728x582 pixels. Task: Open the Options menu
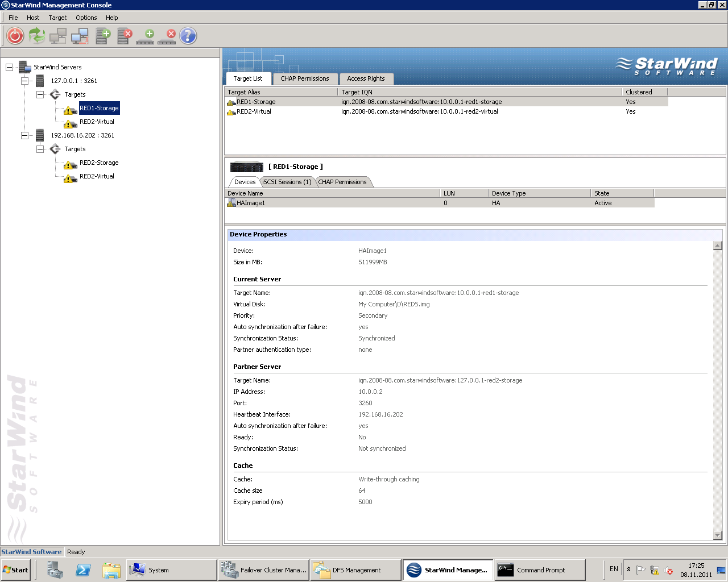[x=86, y=18]
